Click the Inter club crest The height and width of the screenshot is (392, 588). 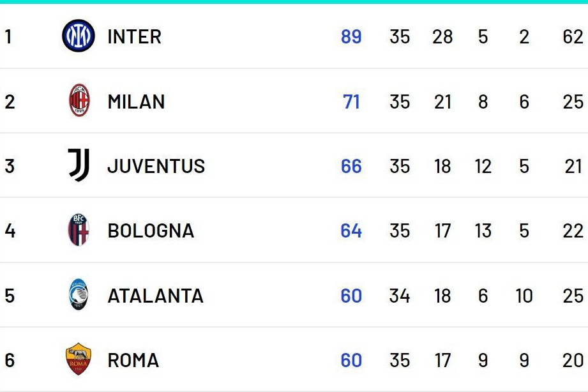[79, 36]
